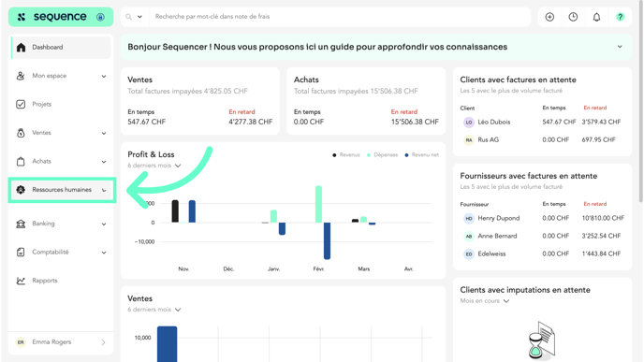The width and height of the screenshot is (644, 362).
Task: Click the search magnifier icon
Action: point(129,17)
